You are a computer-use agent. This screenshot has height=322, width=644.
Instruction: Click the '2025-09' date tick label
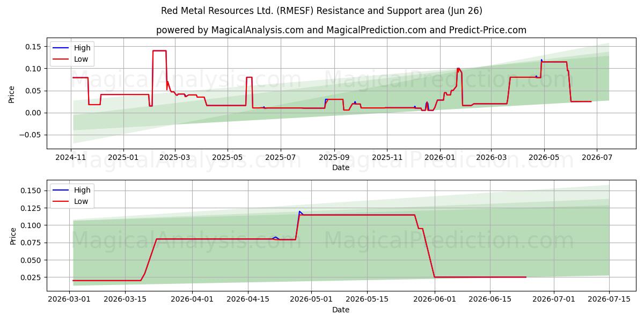tap(334, 157)
